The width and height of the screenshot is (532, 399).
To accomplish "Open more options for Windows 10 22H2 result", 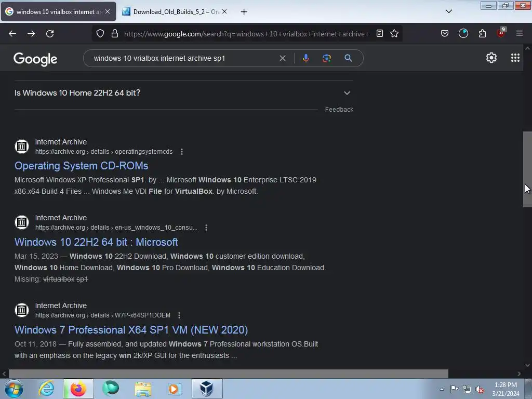I will 206,228.
